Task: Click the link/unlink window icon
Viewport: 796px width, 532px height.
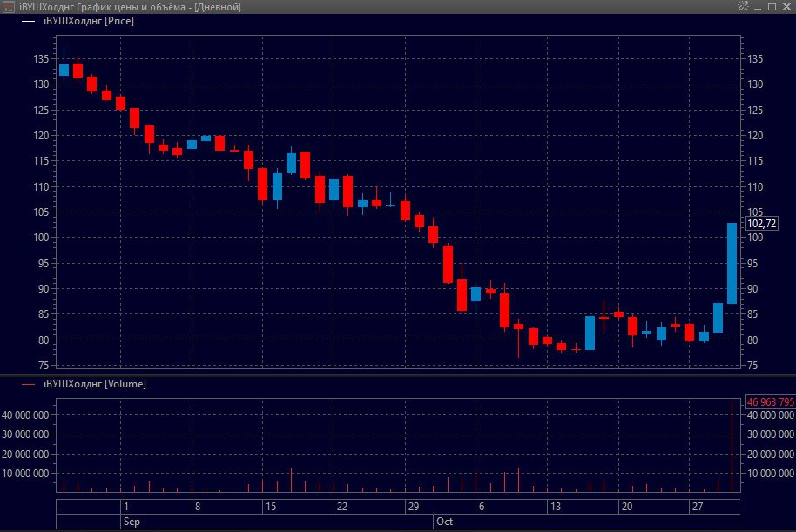Action: click(743, 7)
